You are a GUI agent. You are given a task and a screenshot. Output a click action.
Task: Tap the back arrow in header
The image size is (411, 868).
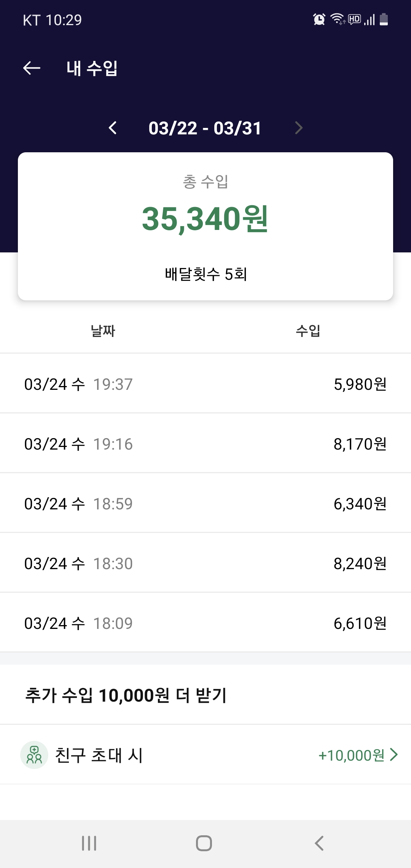tap(32, 68)
